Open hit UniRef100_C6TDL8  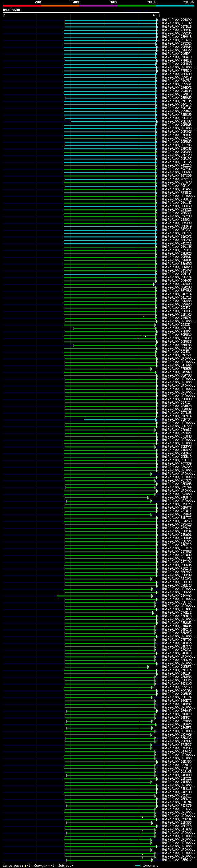(x=177, y=26)
